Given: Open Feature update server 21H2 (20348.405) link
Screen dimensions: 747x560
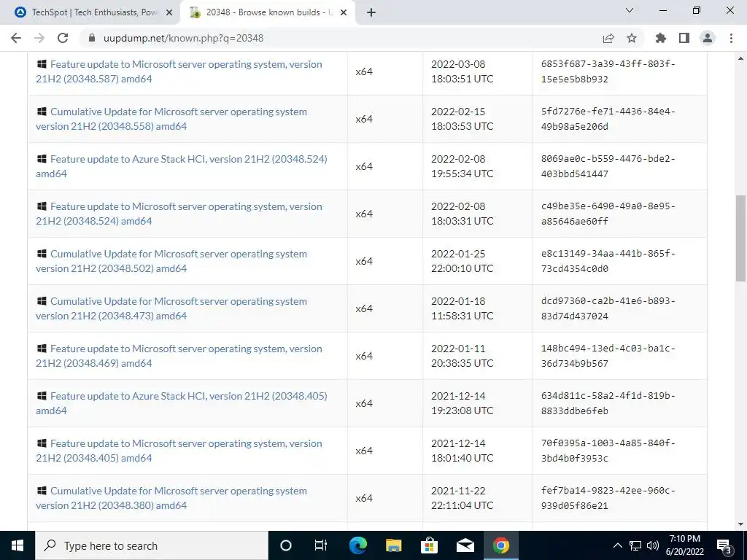Looking at the screenshot, I should click(179, 451).
